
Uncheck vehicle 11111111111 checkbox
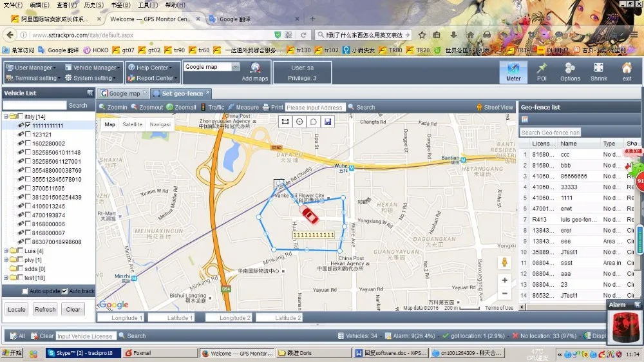point(28,126)
